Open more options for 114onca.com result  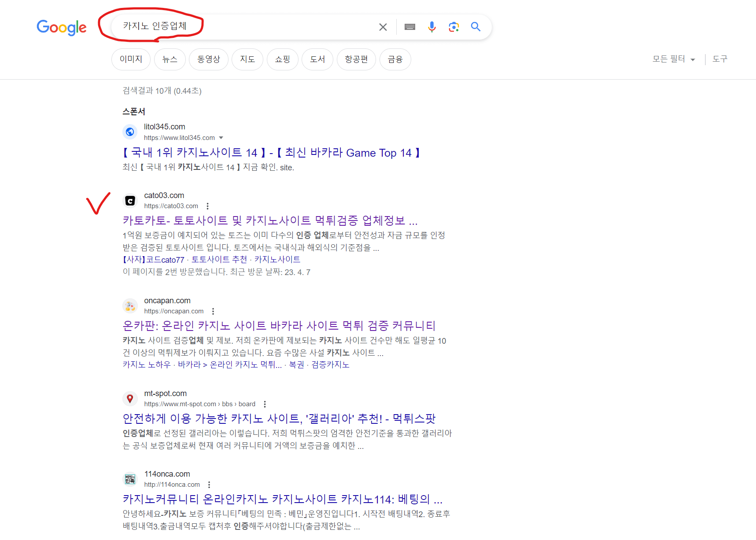click(x=209, y=485)
